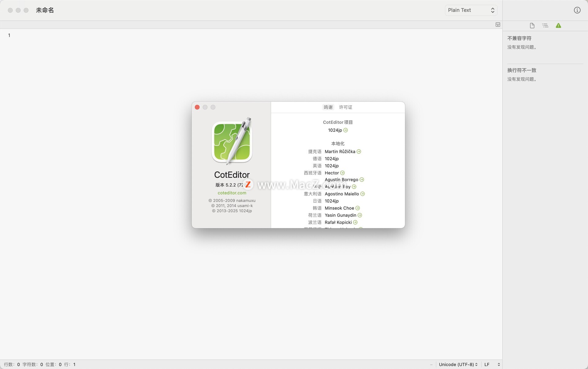Click 字符数: 0 in status bar
Viewport: 588px width, 369px height.
coord(33,364)
